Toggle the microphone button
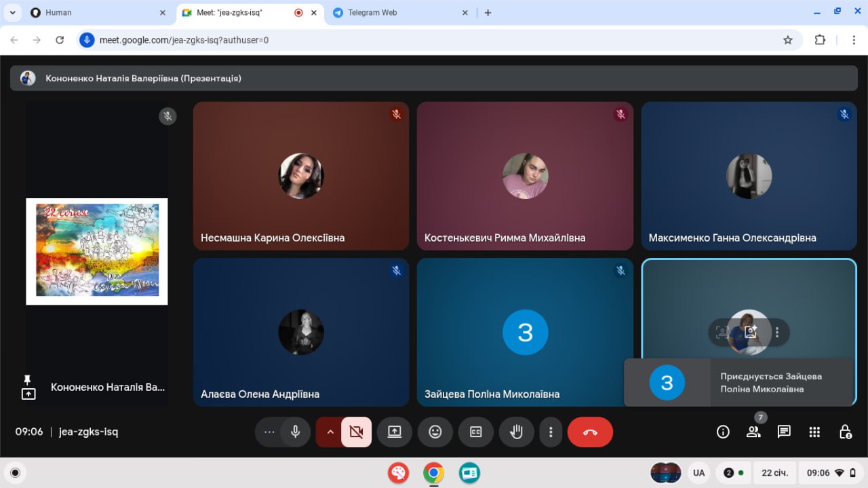 pyautogui.click(x=295, y=432)
